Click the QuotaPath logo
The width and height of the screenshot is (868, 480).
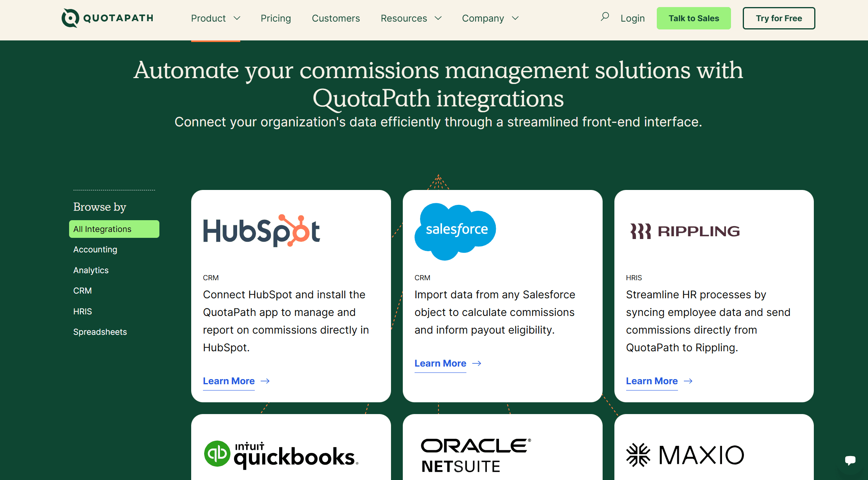pyautogui.click(x=107, y=18)
